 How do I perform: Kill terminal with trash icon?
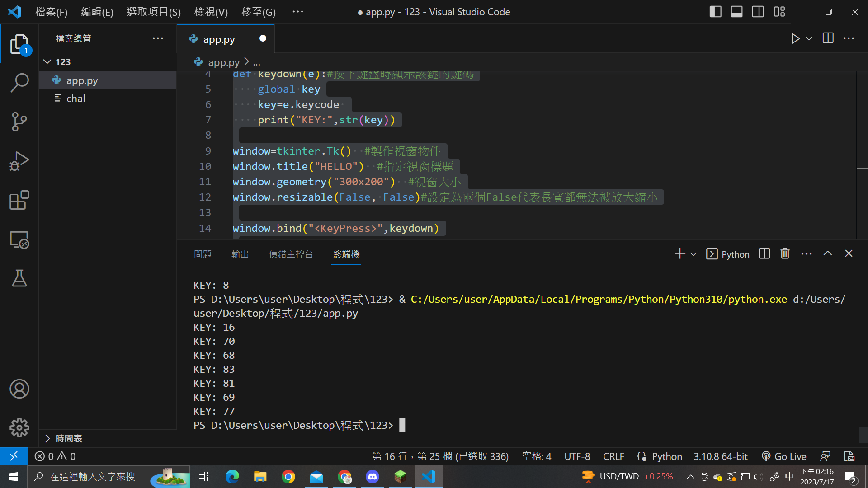click(x=785, y=254)
